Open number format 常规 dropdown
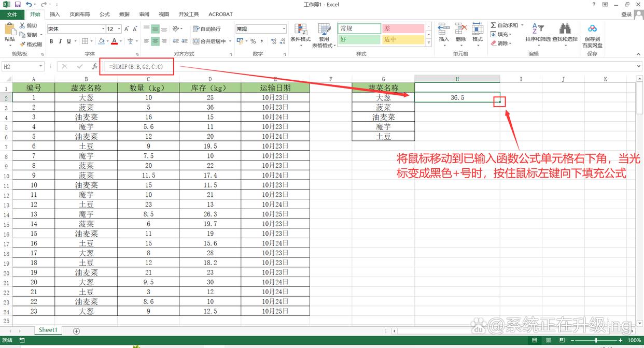Viewport: 644px width, 348px height. (x=284, y=29)
